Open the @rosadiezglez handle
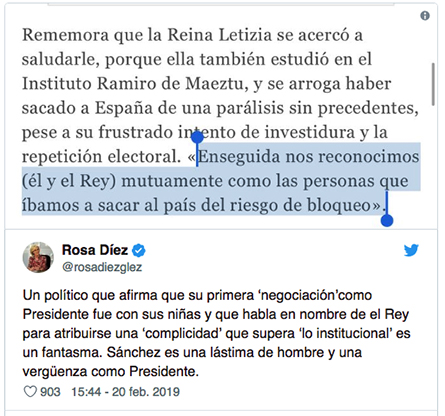445x416 pixels. pyautogui.click(x=102, y=267)
